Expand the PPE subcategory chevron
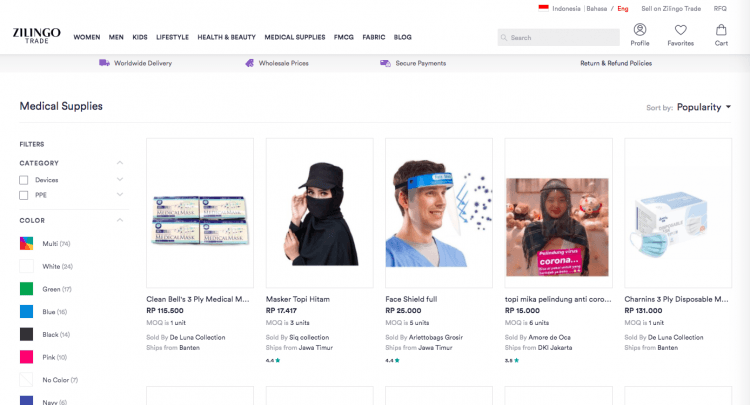 pyautogui.click(x=120, y=194)
